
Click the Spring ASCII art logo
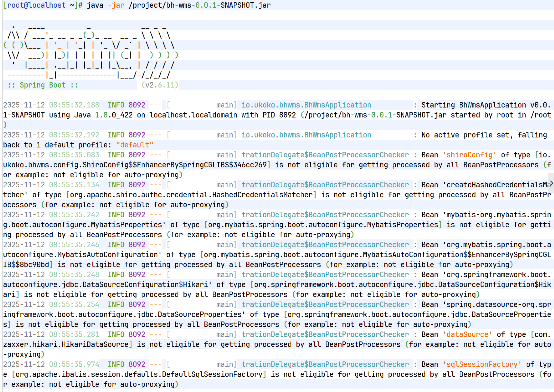pyautogui.click(x=90, y=51)
